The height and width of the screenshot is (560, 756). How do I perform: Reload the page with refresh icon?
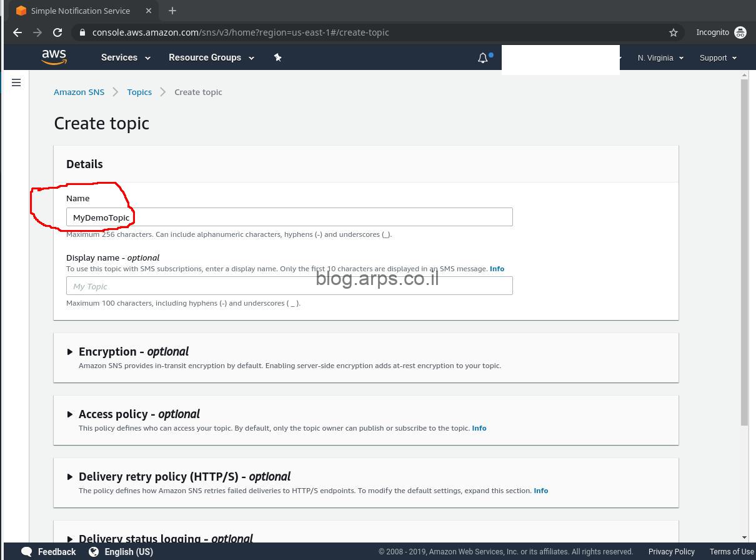coord(57,32)
